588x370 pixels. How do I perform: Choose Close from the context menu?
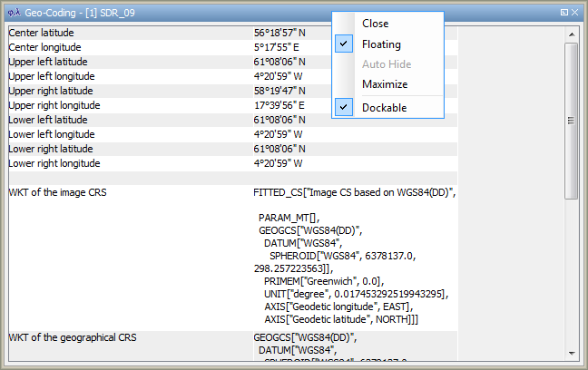point(376,24)
